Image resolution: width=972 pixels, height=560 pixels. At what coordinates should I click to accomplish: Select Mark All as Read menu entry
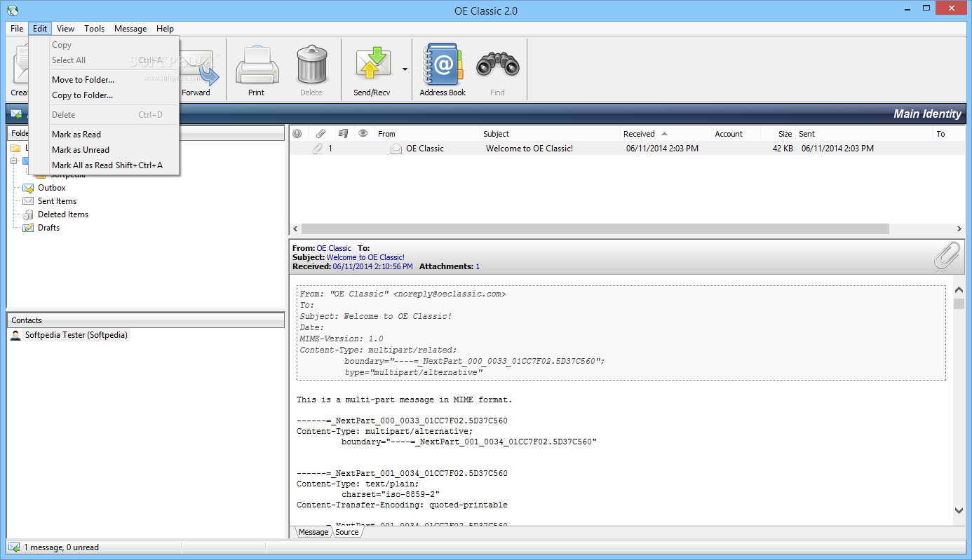[x=104, y=165]
